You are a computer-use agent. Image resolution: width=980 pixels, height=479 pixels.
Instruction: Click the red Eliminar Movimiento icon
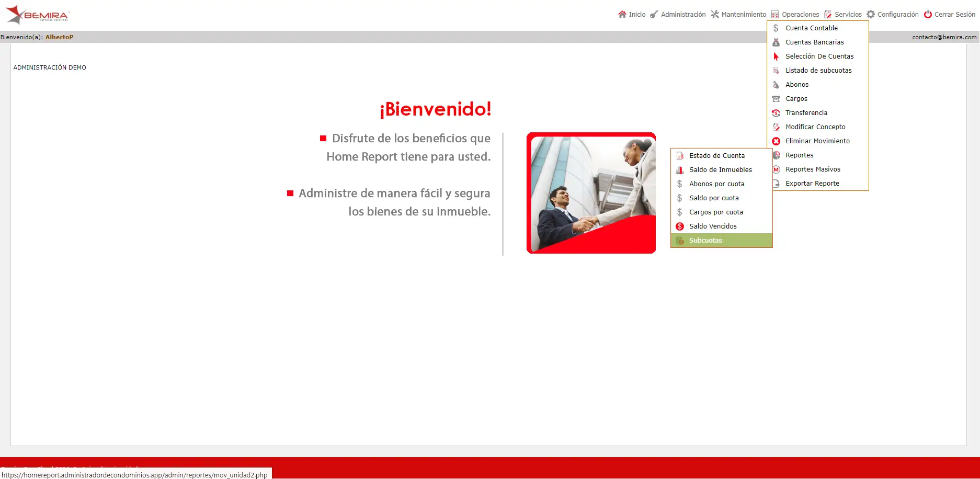pos(776,141)
